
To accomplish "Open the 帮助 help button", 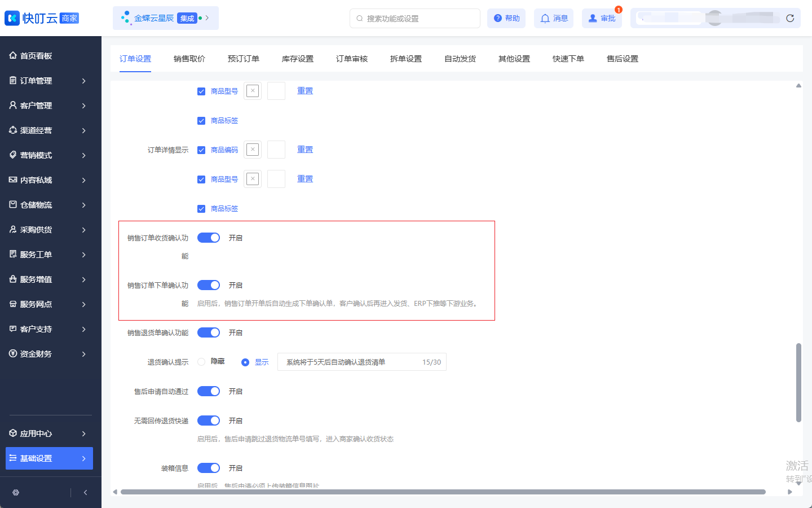I will coord(506,18).
